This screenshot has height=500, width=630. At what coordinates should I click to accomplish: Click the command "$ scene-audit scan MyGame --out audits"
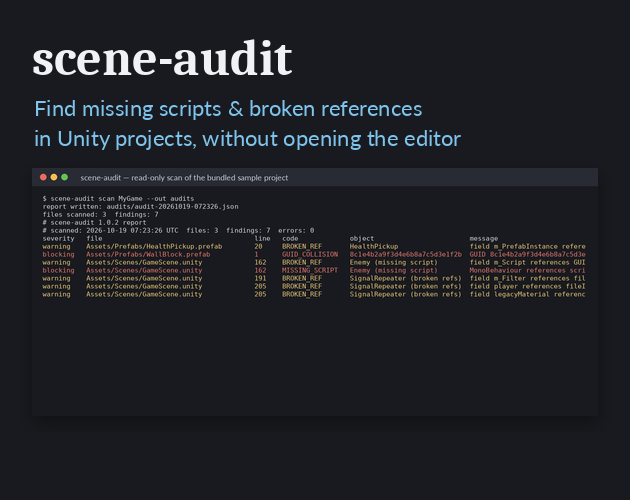(x=119, y=199)
